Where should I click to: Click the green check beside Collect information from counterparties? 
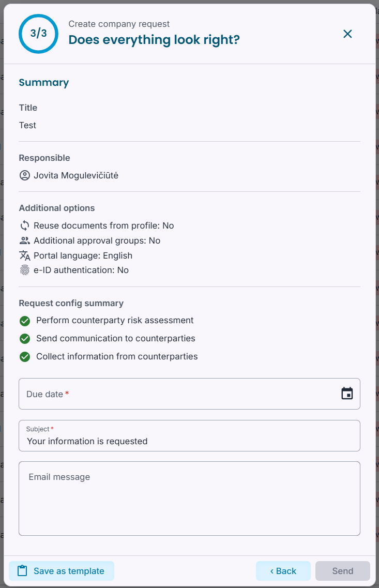[25, 357]
